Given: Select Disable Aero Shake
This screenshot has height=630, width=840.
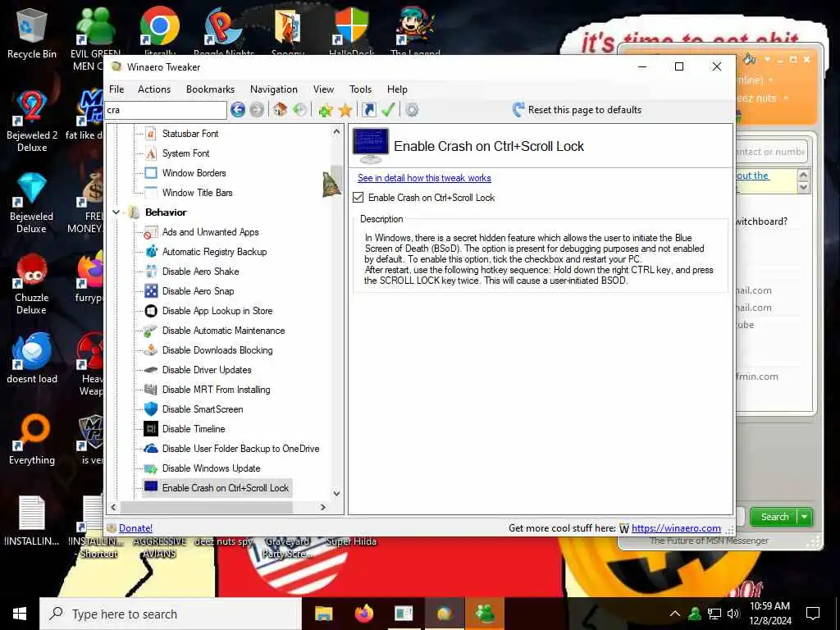Looking at the screenshot, I should coord(200,272).
